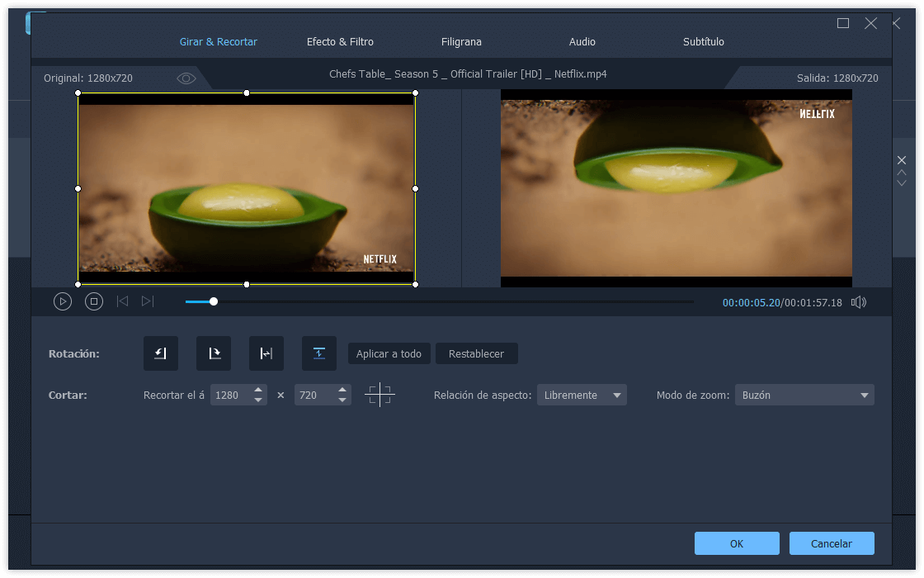924x578 pixels.
Task: Click the output video preview
Action: [x=676, y=188]
